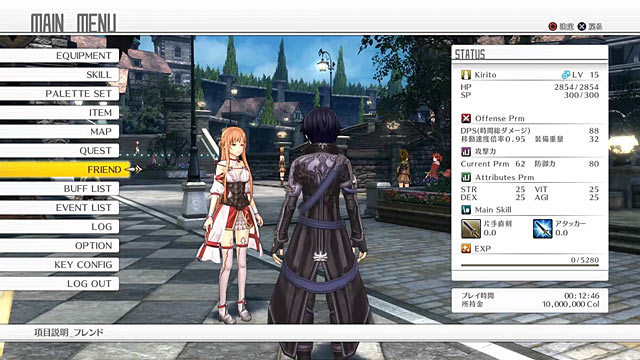This screenshot has width=640, height=360.
Task: Click the Offense Prm red icon
Action: (466, 118)
